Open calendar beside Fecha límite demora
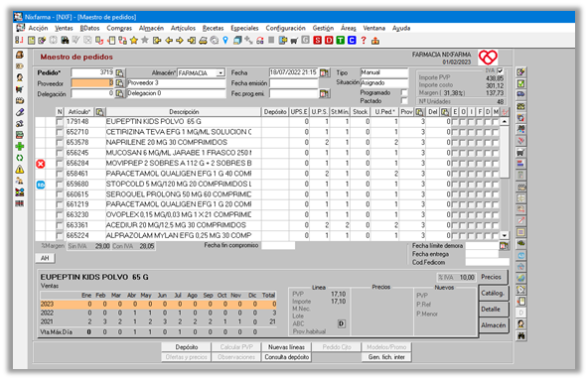Viewport: 588px width, 380px height. 504,246
